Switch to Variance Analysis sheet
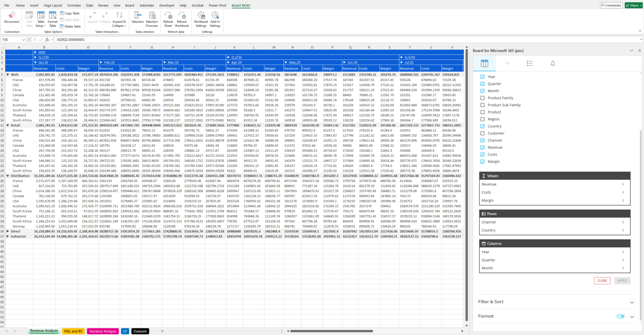The height and width of the screenshot is (335, 644). [103, 331]
